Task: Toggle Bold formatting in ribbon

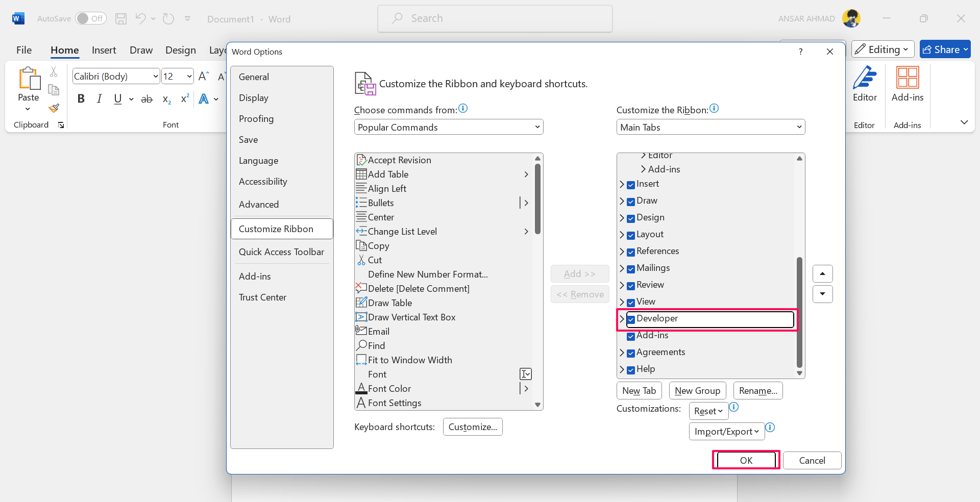Action: (x=81, y=99)
